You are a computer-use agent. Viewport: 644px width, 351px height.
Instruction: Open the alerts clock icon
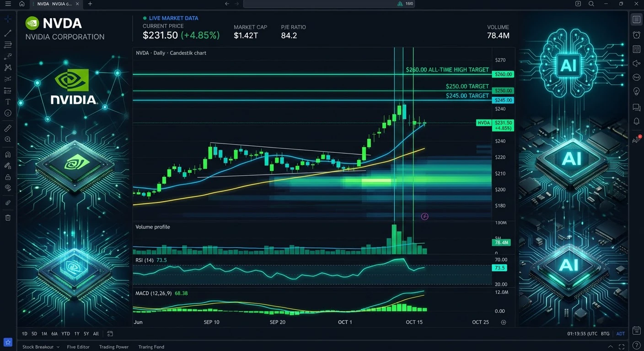[636, 35]
